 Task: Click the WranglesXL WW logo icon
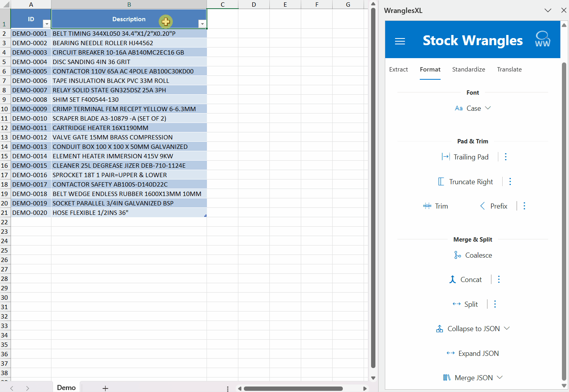[542, 40]
